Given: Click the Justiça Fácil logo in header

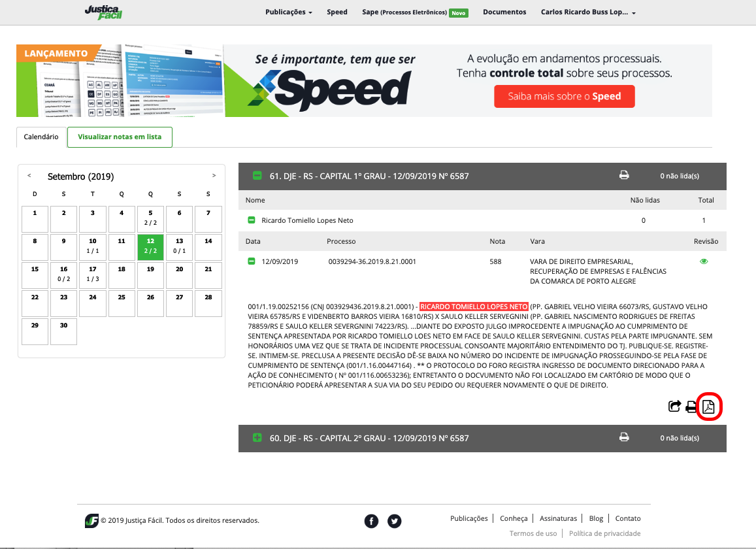Looking at the screenshot, I should point(103,12).
